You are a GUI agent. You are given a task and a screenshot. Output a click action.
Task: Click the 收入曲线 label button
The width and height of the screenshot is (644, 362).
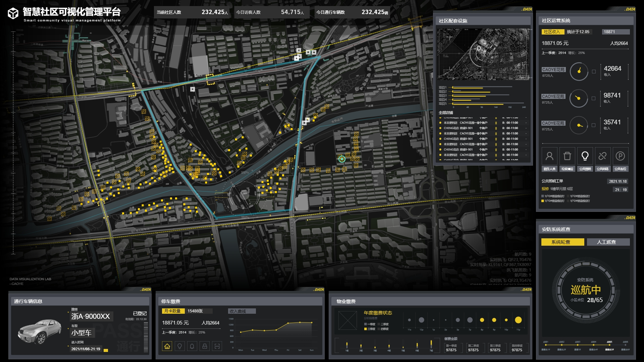point(241,311)
